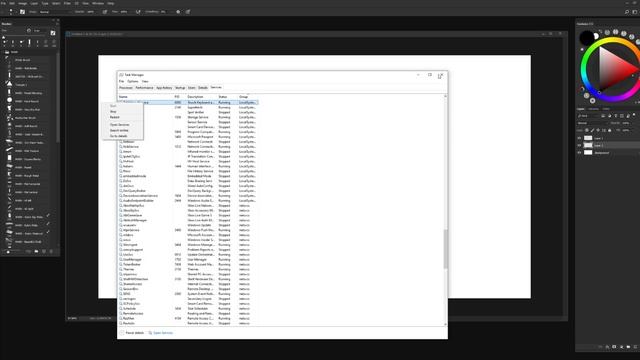
Task: Switch to Task Manager's App history tab
Action: tap(164, 88)
